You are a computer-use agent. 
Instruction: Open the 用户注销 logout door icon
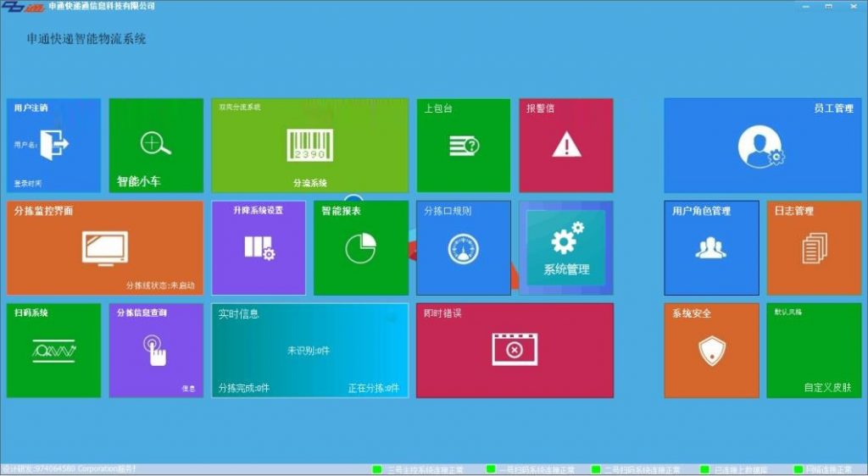54,145
